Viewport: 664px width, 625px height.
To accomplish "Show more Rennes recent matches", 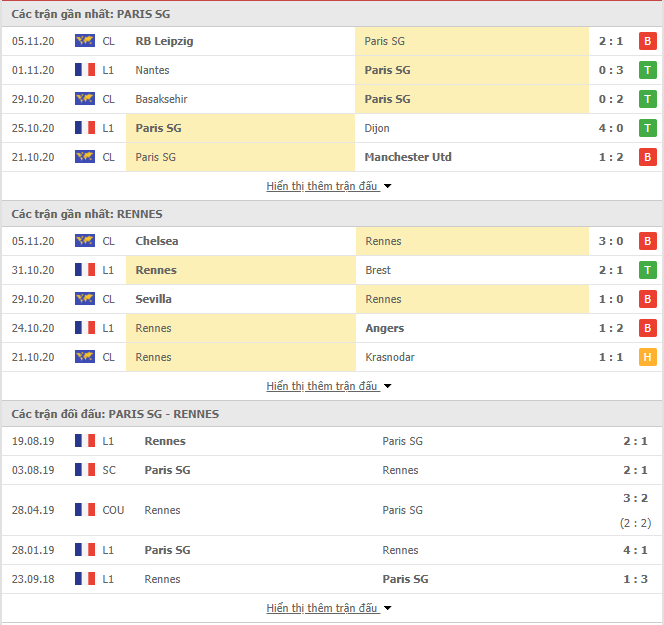I will pyautogui.click(x=329, y=386).
